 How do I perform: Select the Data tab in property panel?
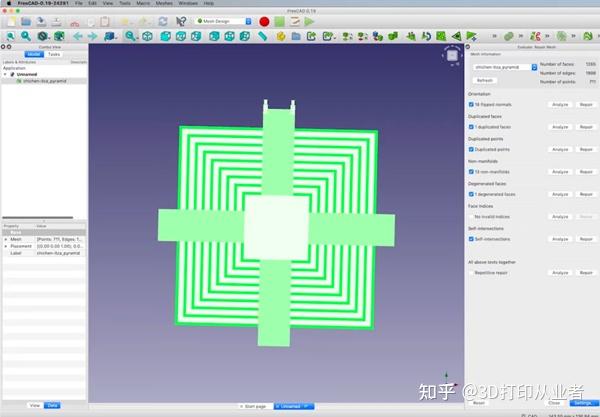52,405
